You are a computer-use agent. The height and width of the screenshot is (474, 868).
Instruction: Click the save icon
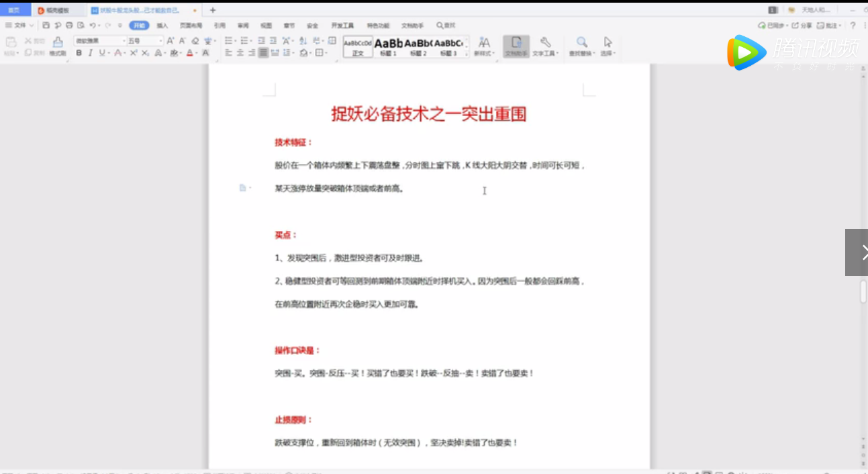tap(46, 24)
